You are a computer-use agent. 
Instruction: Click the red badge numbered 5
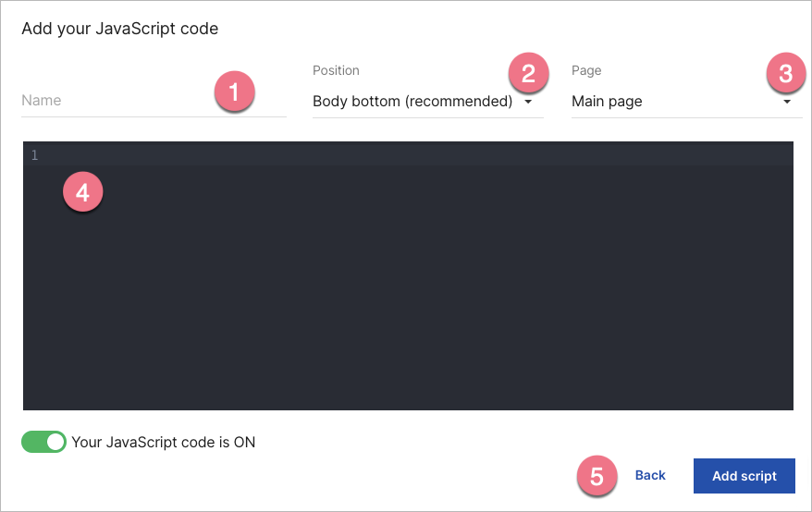click(597, 476)
